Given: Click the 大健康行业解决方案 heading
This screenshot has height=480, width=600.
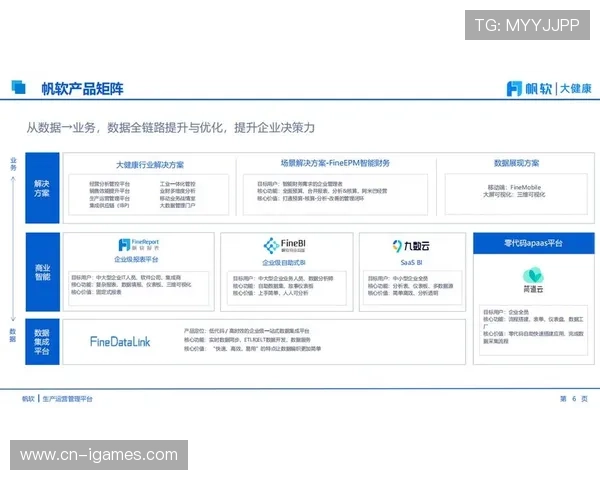Looking at the screenshot, I should (x=150, y=165).
